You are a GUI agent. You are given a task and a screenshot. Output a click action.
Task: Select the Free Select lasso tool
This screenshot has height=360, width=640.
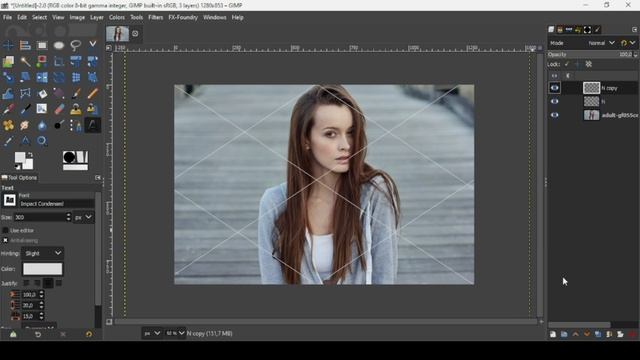pyautogui.click(x=76, y=45)
